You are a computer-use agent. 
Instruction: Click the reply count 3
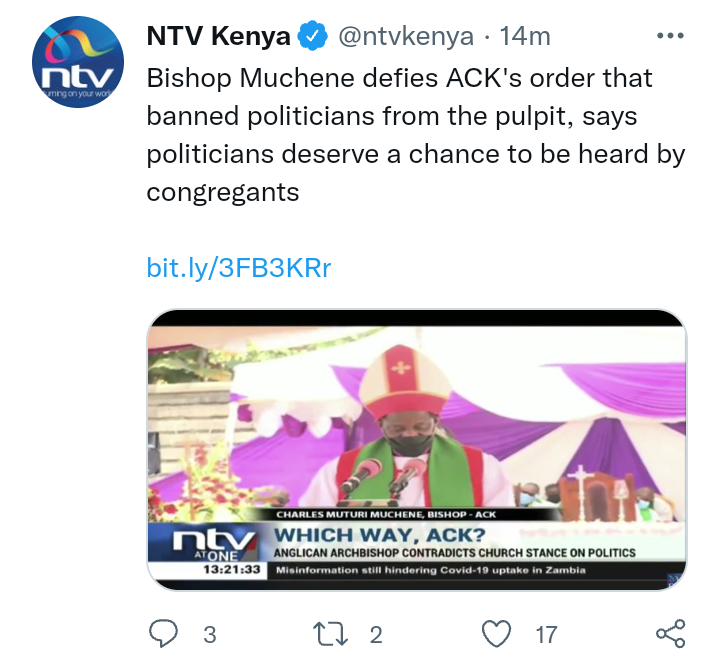pyautogui.click(x=210, y=635)
